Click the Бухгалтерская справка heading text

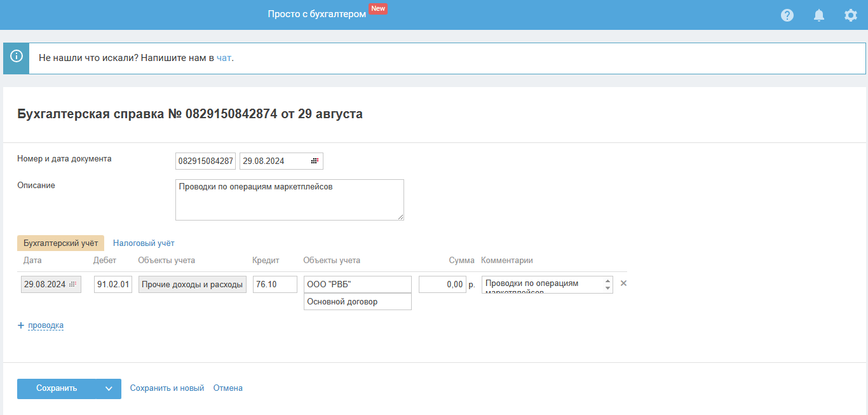point(190,114)
